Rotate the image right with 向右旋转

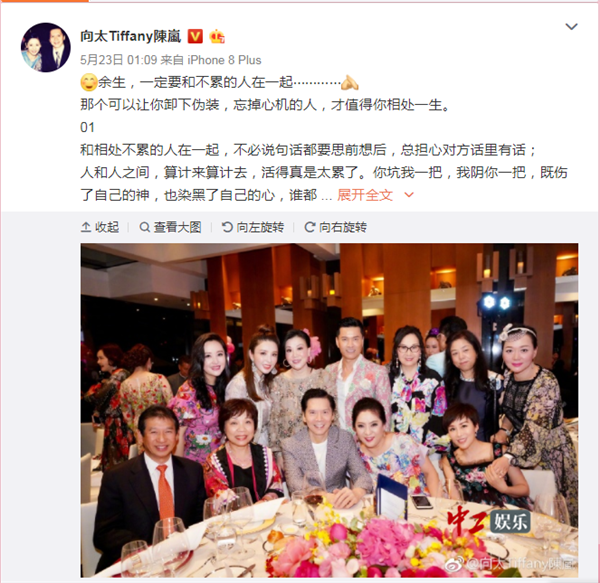336,227
